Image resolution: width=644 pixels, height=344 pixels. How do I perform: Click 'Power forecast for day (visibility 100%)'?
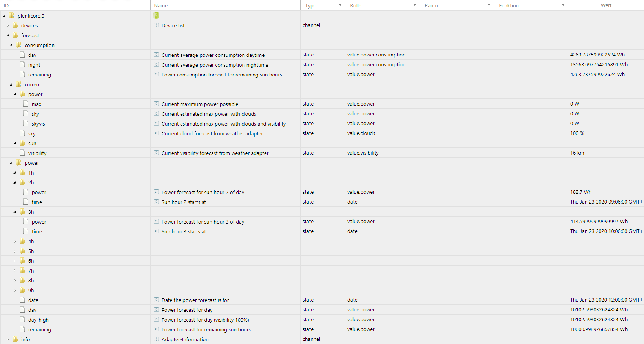tap(205, 320)
